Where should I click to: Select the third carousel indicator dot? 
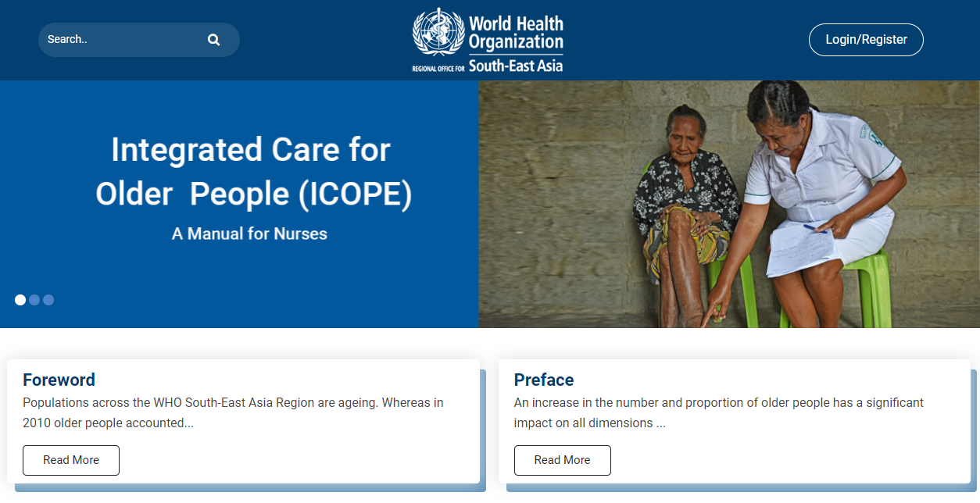point(48,299)
